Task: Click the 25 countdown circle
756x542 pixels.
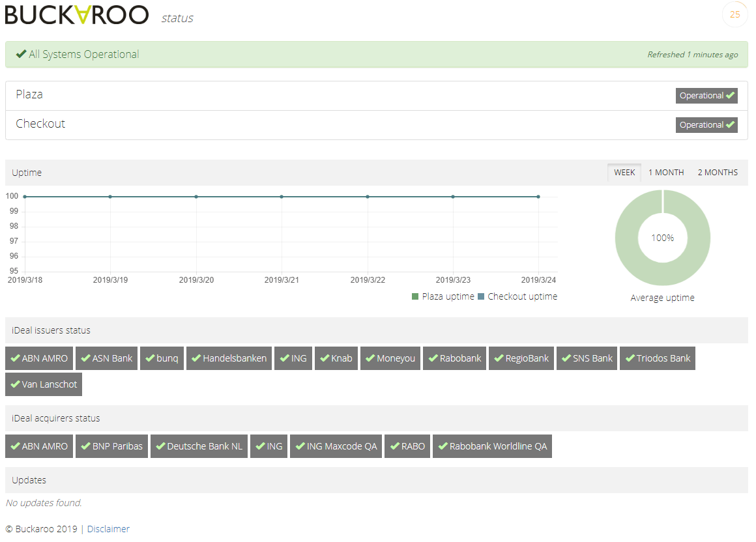Action: pyautogui.click(x=734, y=14)
